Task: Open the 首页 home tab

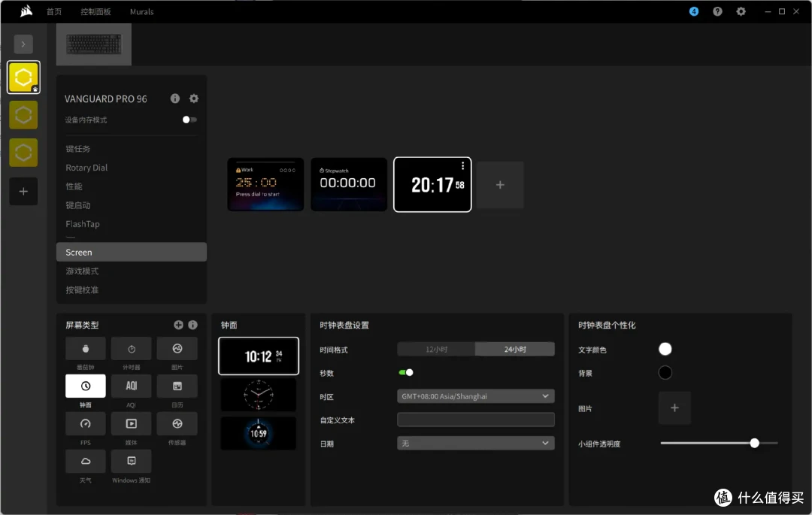Action: pyautogui.click(x=54, y=11)
